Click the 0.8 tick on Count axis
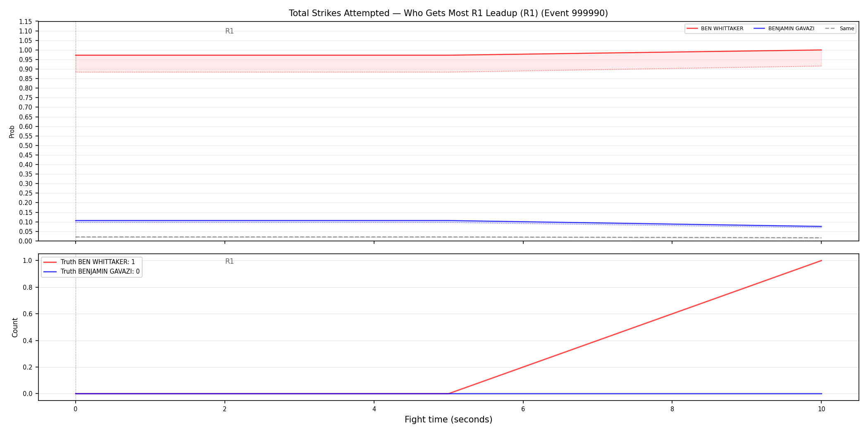Viewport: 868px width, 434px height. [28, 287]
